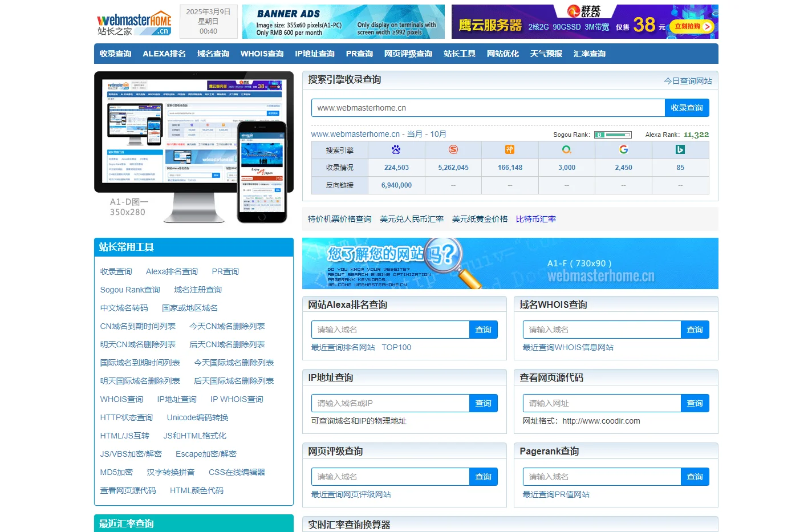The height and width of the screenshot is (532, 812).
Task: Open the JS和HTML格式化 sidebar link
Action: point(195,436)
